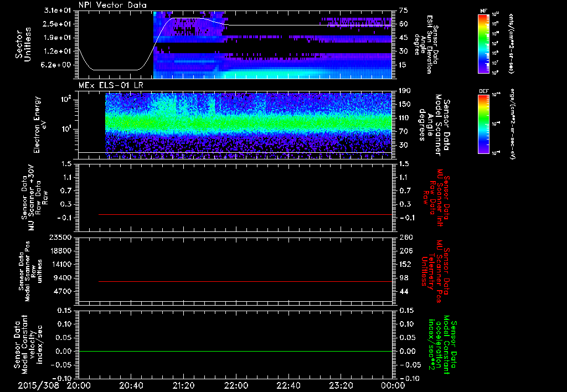Click the red trace in MU Scanner +30V panel

coord(245,214)
